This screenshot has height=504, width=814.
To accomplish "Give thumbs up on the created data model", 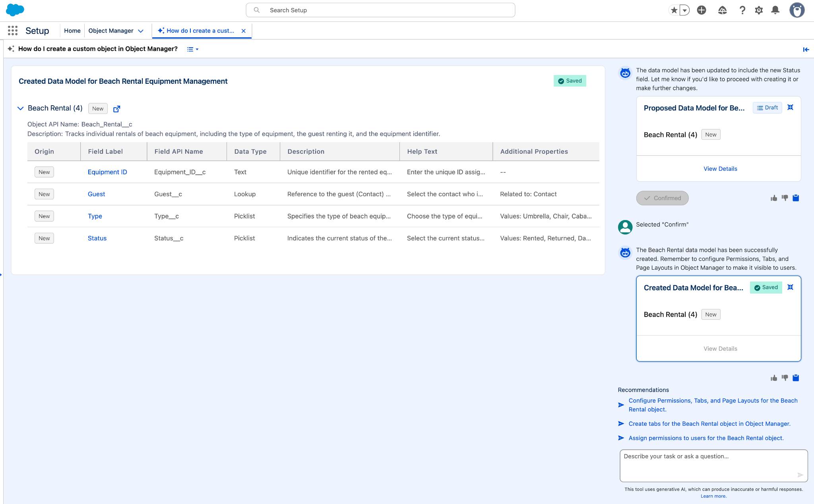I will 773,377.
